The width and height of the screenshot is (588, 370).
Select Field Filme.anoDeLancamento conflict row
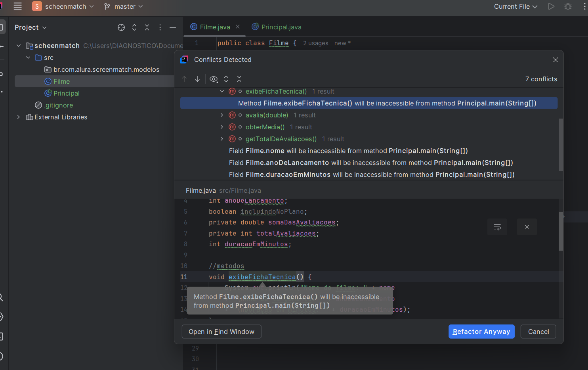[x=371, y=163]
